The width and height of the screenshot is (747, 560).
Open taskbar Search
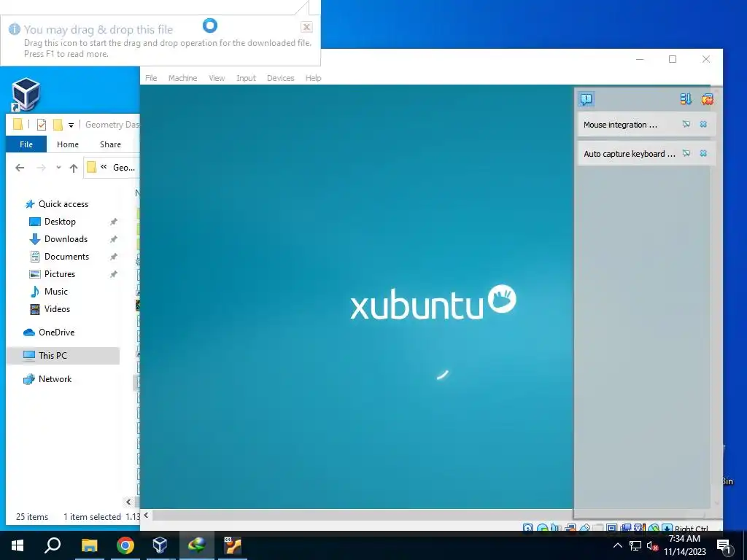53,545
